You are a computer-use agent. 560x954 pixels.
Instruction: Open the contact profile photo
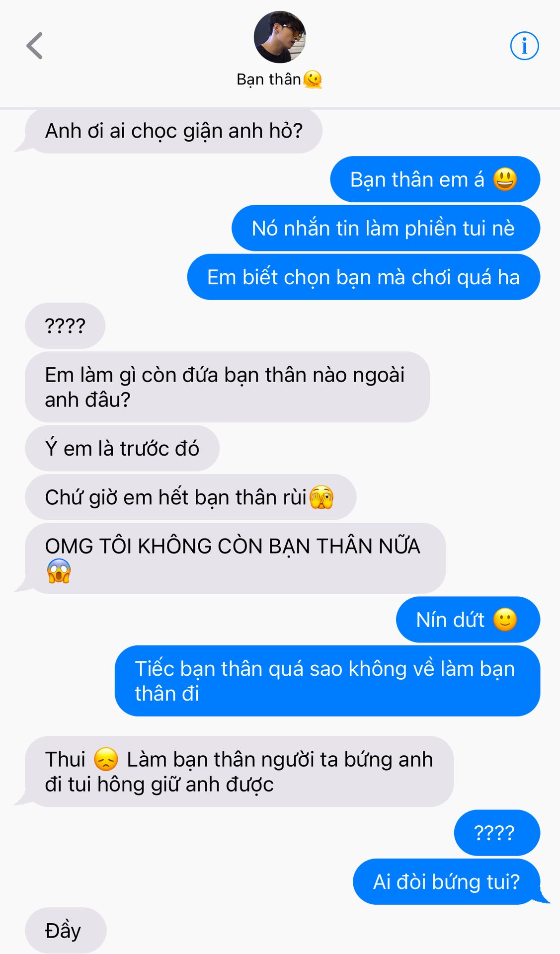(x=280, y=37)
